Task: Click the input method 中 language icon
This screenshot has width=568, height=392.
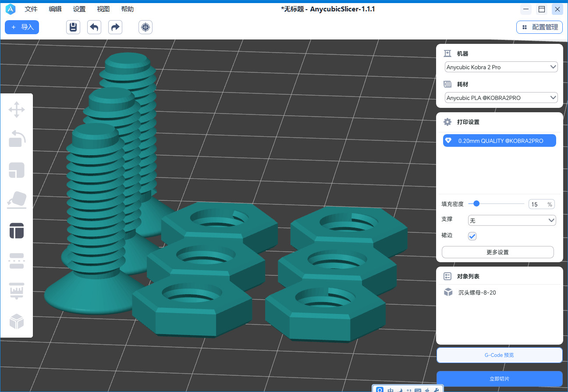Action: (390, 389)
